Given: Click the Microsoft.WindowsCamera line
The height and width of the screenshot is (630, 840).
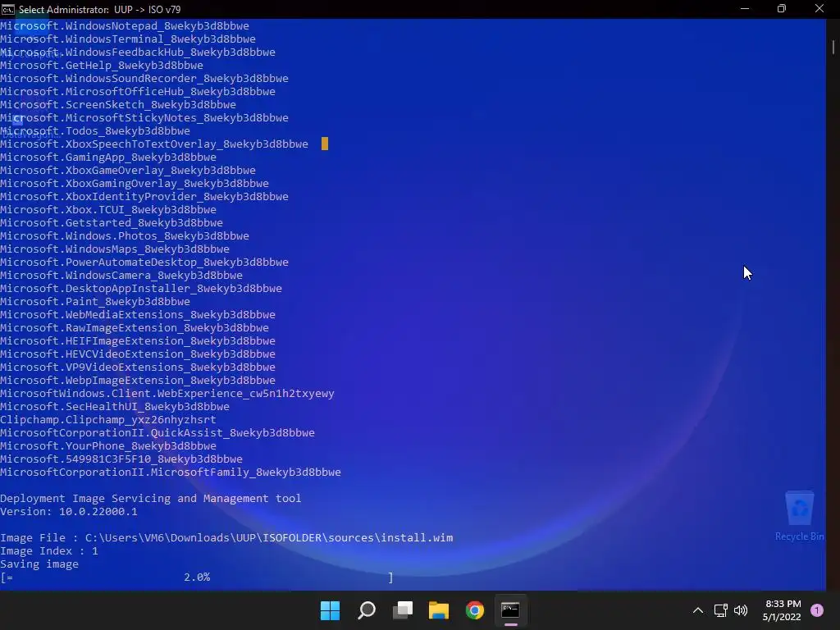Looking at the screenshot, I should (x=121, y=276).
